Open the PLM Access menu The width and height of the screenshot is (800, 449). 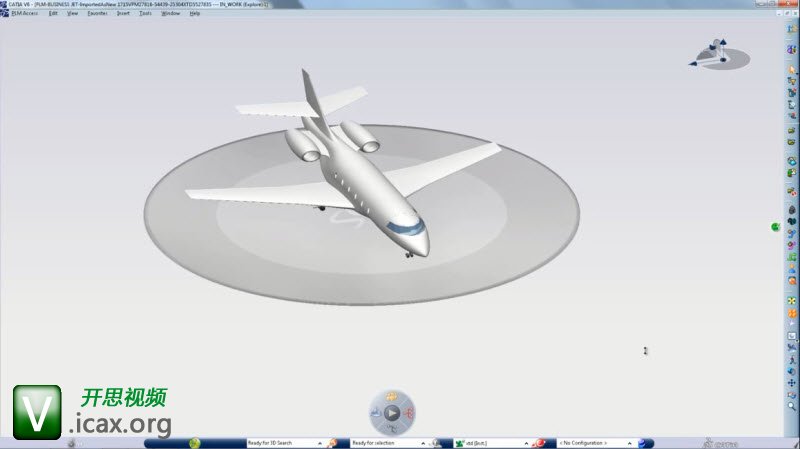pyautogui.click(x=24, y=13)
